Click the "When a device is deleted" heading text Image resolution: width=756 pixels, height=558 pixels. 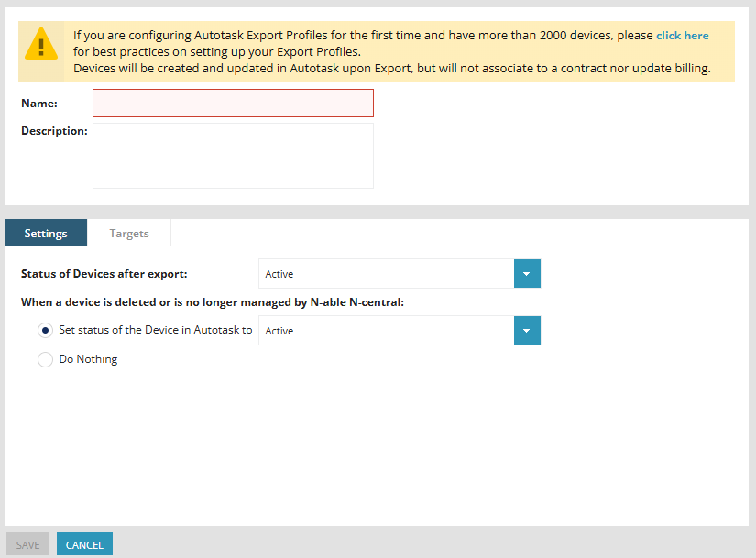pos(213,301)
